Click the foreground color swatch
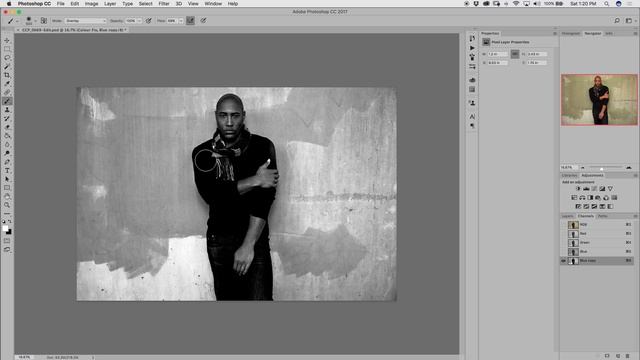The width and height of the screenshot is (640, 360). (5, 229)
